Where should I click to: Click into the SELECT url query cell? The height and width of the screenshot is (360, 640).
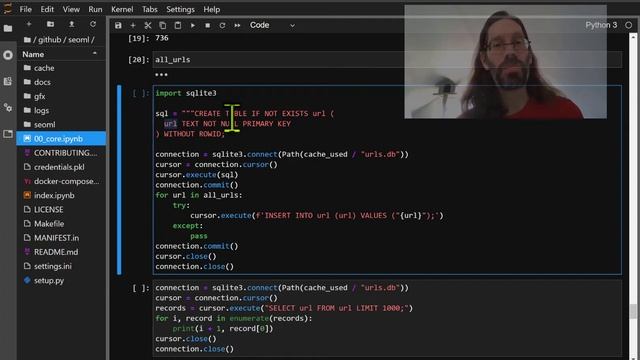[x=387, y=318]
